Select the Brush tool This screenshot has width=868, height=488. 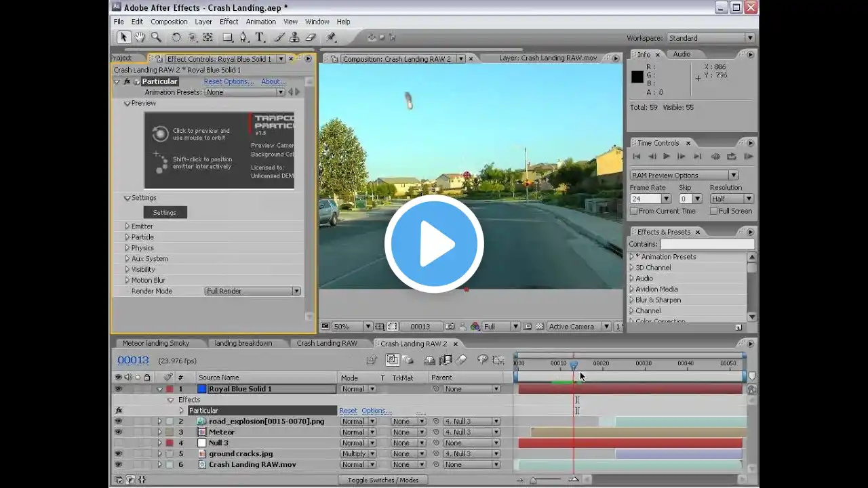[279, 38]
